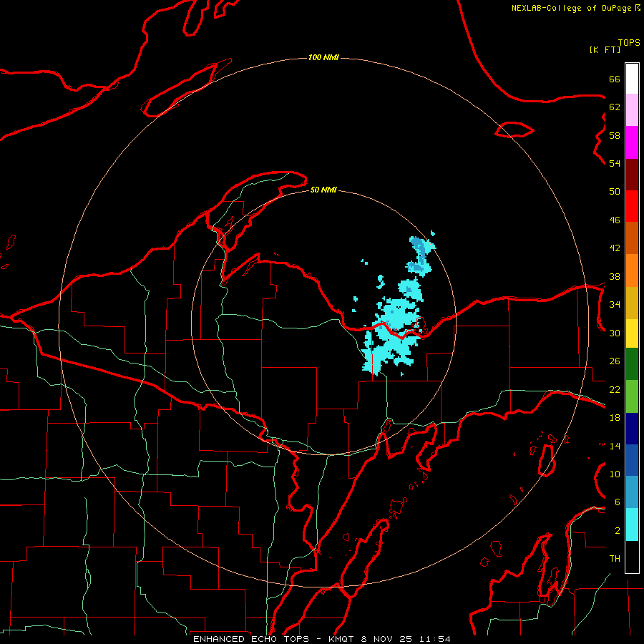
Task: Pick the dark red legend swatch
Action: pos(632,175)
